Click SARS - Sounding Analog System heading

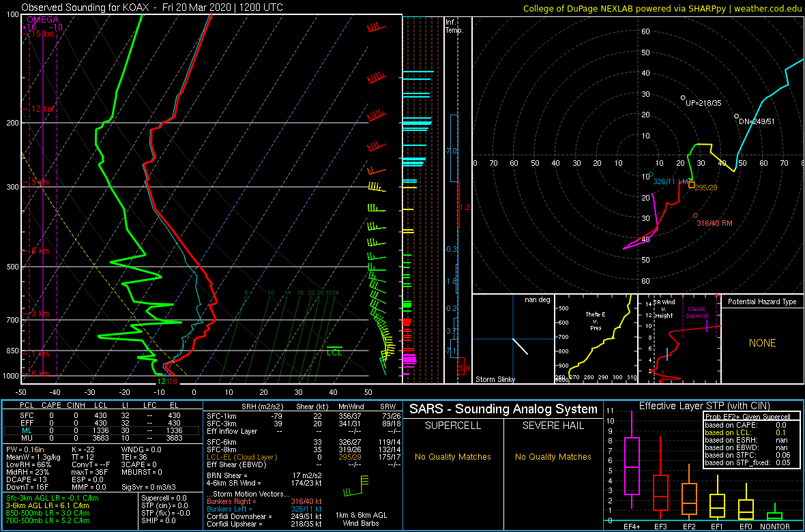tap(503, 410)
